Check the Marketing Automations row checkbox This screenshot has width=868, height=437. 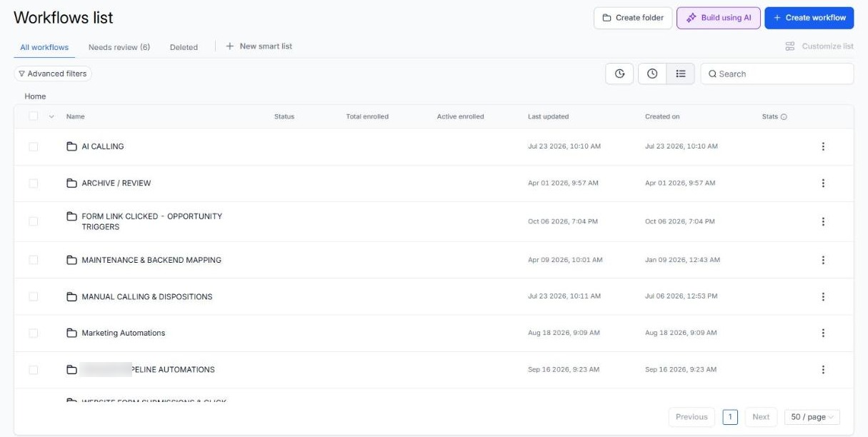[x=34, y=333]
